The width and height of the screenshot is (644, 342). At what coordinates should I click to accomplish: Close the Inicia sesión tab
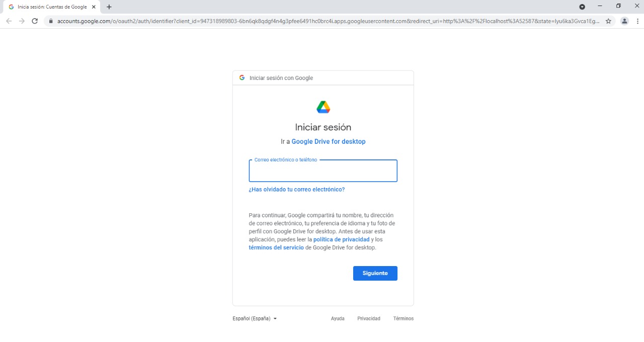(x=94, y=7)
